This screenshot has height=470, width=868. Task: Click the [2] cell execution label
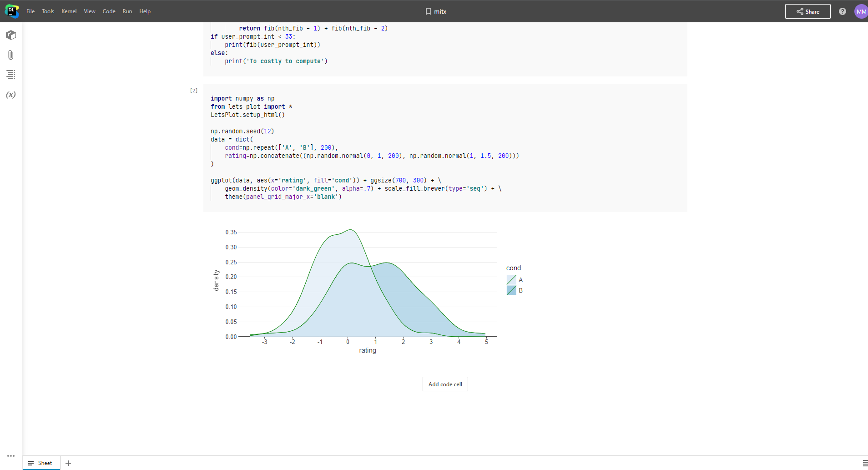click(194, 91)
